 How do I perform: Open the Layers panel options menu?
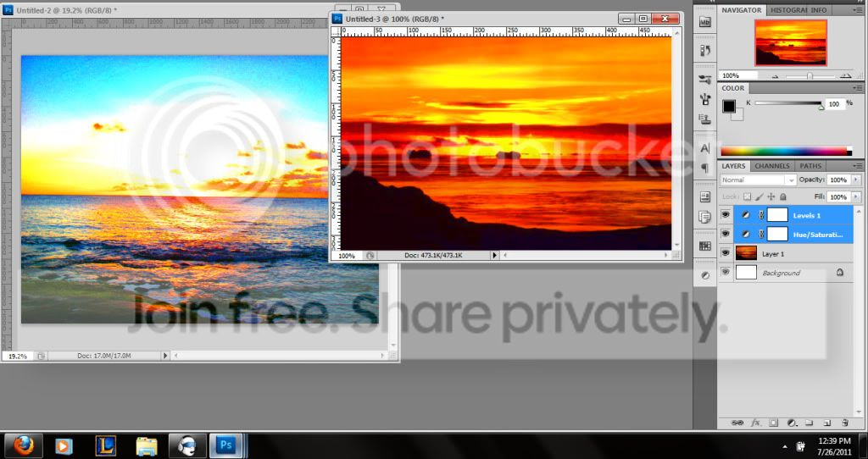pos(858,166)
